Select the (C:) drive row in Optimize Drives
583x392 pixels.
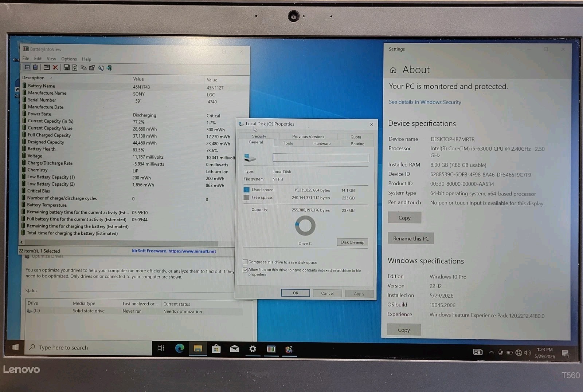[134, 311]
